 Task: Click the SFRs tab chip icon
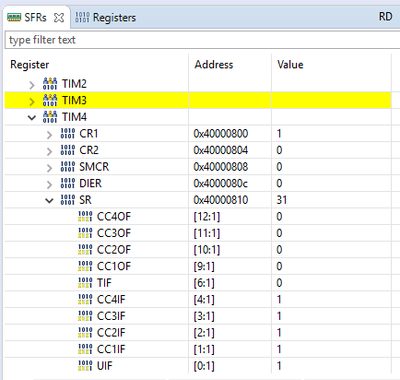pos(14,17)
